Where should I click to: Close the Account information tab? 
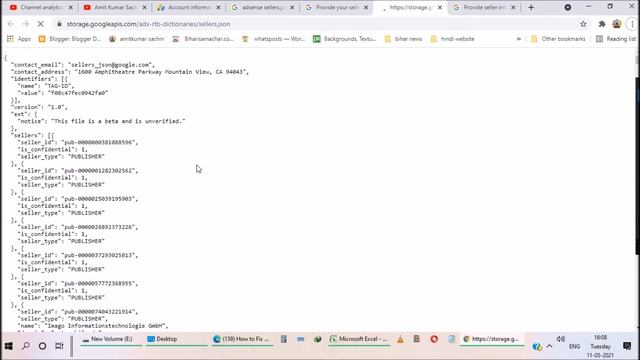218,7
